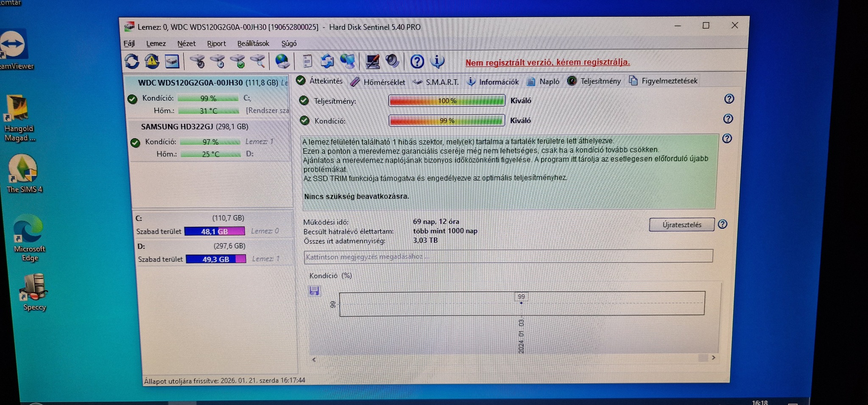This screenshot has width=868, height=405.
Task: Click the envelope with blue arrows icon
Action: [327, 61]
